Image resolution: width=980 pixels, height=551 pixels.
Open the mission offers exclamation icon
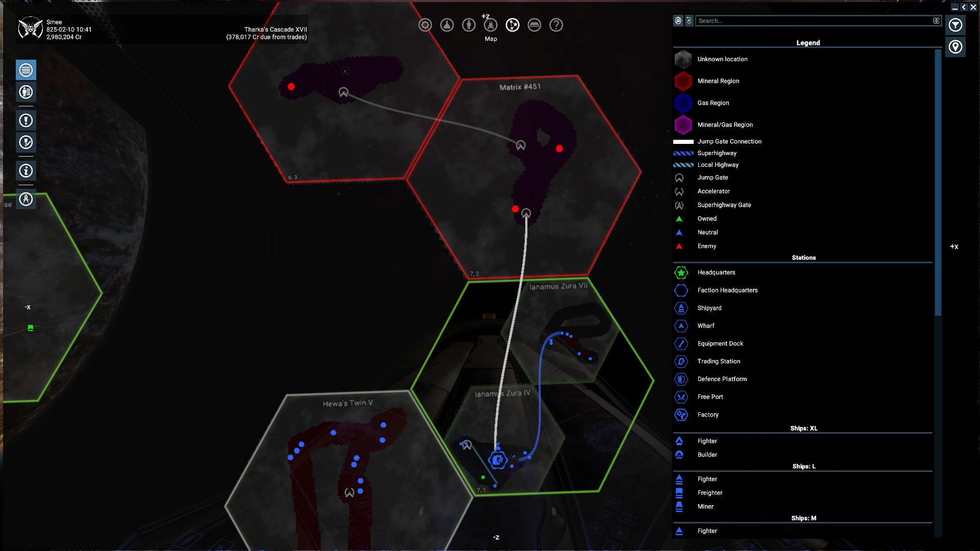(26, 120)
